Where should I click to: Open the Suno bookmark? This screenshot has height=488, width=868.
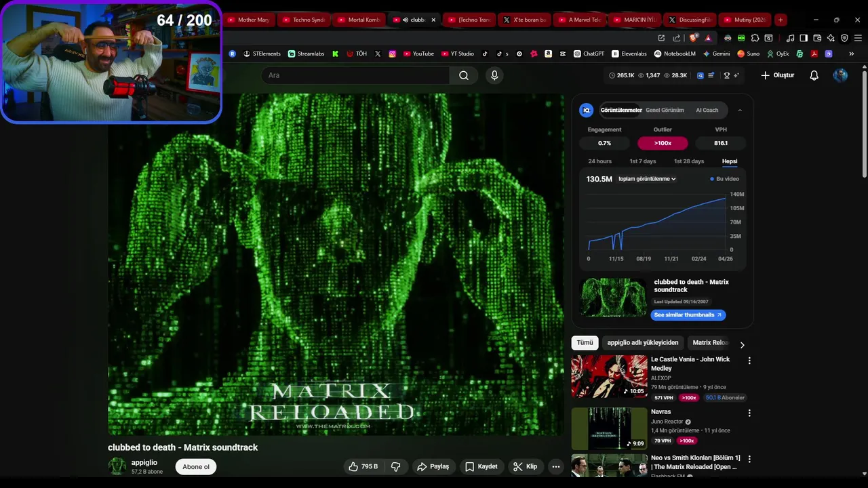(749, 54)
